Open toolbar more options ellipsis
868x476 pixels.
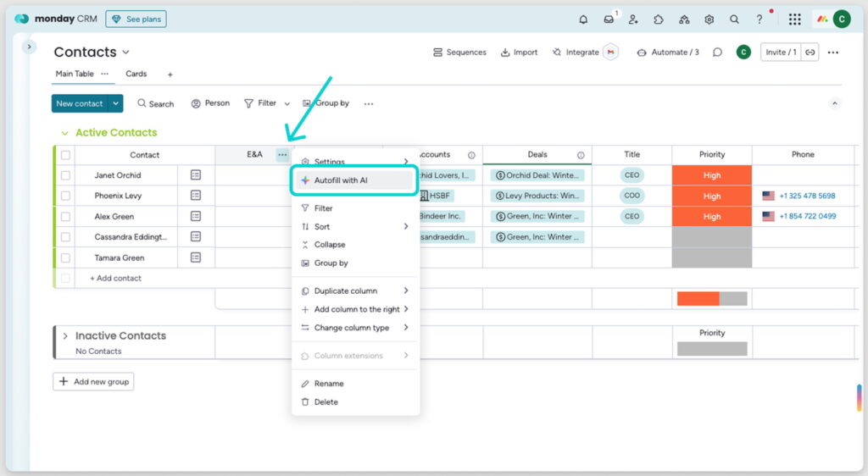(369, 103)
